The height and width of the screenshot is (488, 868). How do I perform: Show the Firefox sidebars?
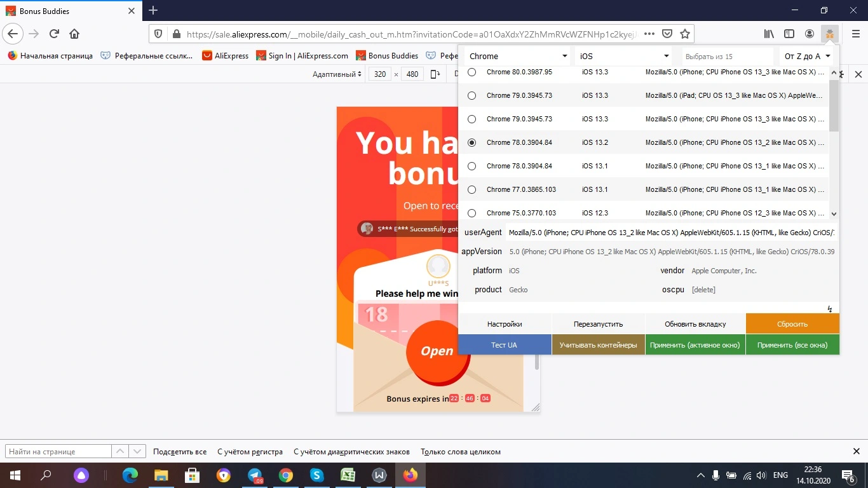point(789,34)
